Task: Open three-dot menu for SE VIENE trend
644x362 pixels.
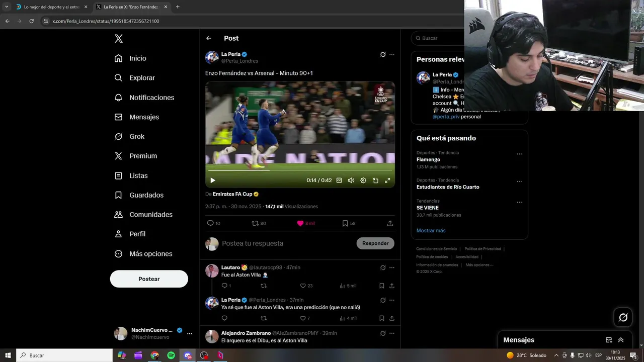Action: point(519,202)
